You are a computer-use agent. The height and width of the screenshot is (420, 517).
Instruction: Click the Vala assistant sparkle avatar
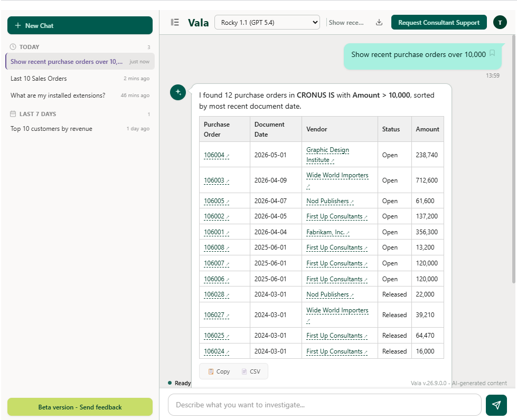click(178, 92)
